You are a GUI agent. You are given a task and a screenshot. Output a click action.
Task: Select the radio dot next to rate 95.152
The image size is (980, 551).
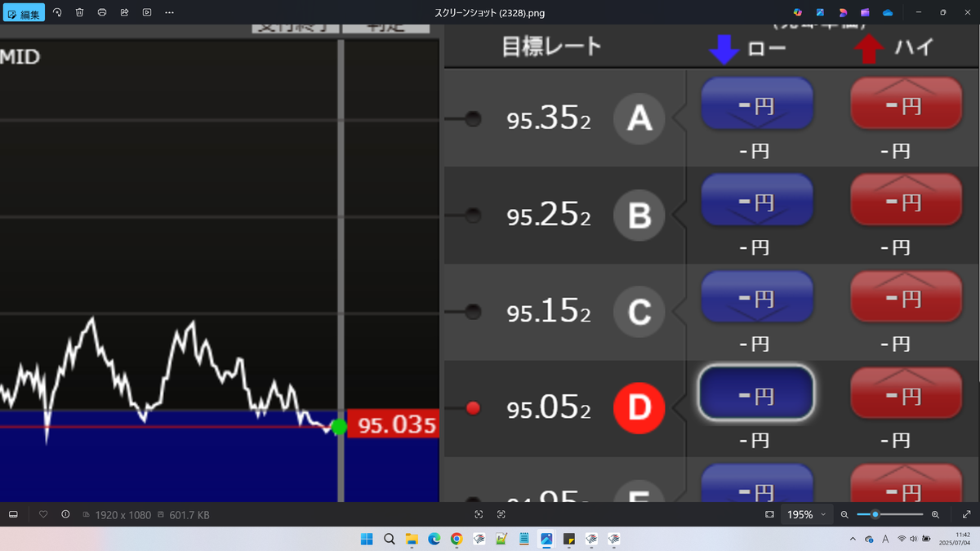pos(472,311)
